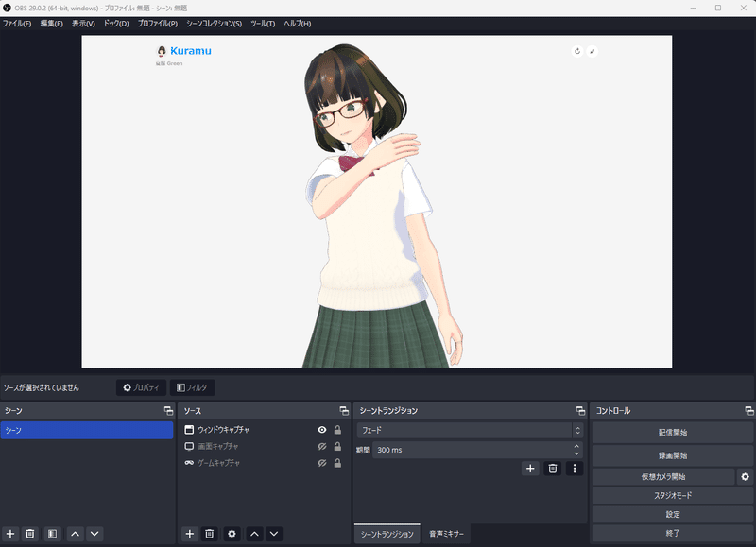Screen dimensions: 756x547
Task: Move the source down in the list
Action: pos(274,534)
